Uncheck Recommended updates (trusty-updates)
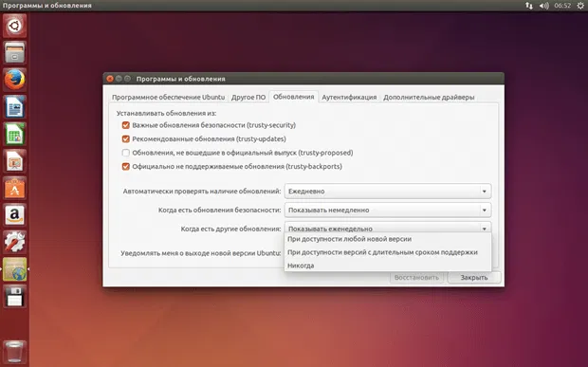 pyautogui.click(x=125, y=139)
